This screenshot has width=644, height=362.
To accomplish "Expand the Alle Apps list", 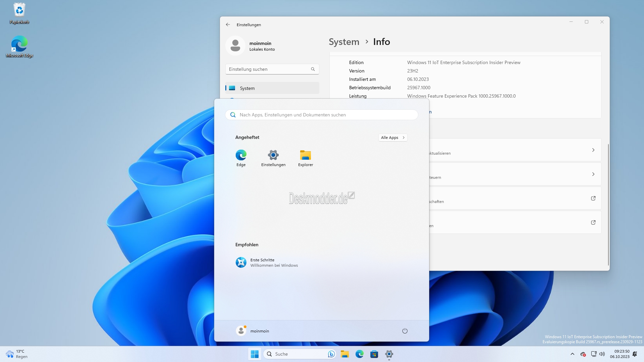I will coord(393,138).
